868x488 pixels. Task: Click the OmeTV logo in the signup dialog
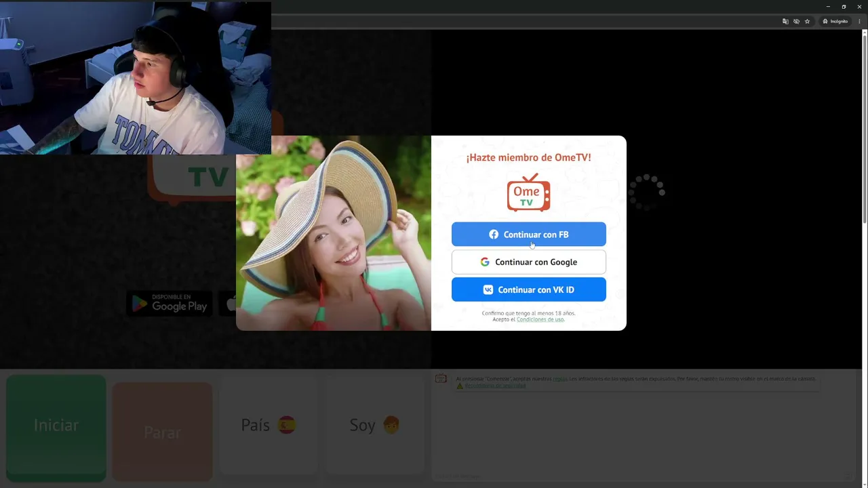528,192
